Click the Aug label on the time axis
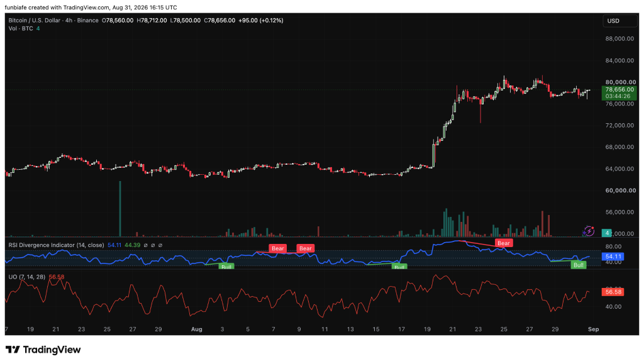 pyautogui.click(x=197, y=329)
